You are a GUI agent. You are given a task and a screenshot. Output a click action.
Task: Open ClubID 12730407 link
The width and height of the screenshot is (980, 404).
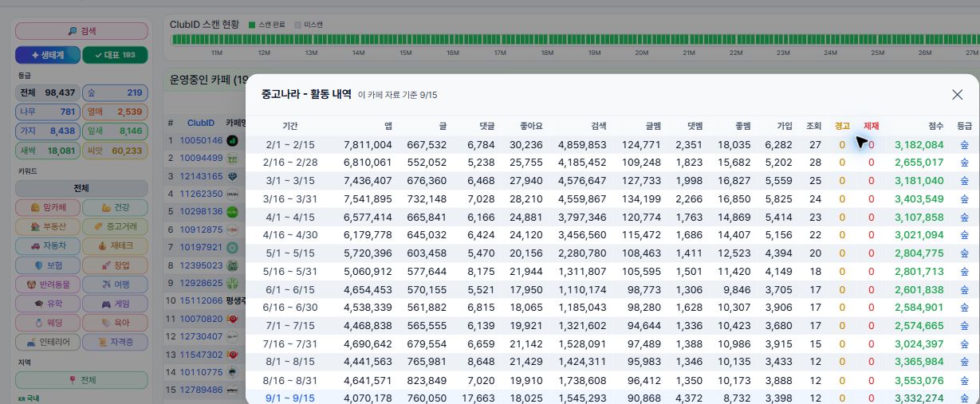coord(201,336)
